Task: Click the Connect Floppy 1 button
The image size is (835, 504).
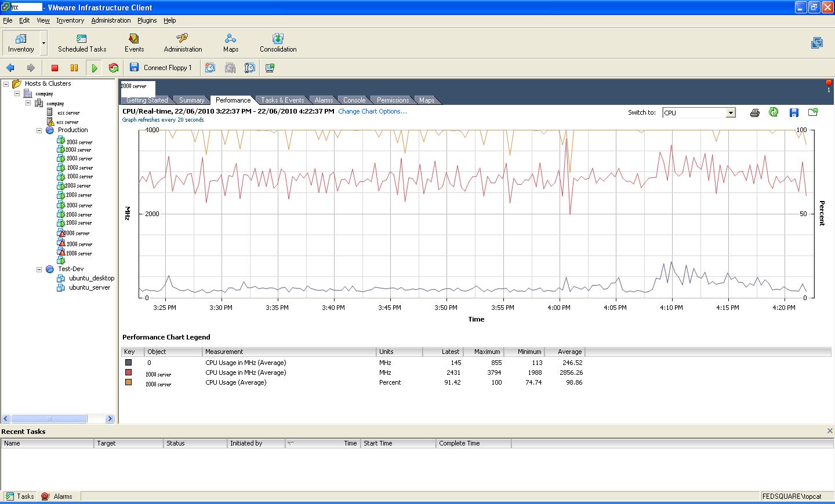Action: pyautogui.click(x=168, y=68)
